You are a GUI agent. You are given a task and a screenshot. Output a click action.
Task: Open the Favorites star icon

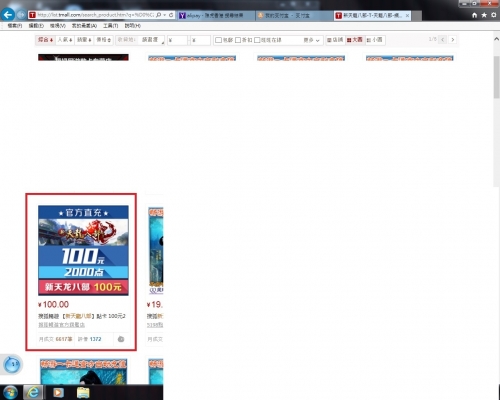coord(484,15)
